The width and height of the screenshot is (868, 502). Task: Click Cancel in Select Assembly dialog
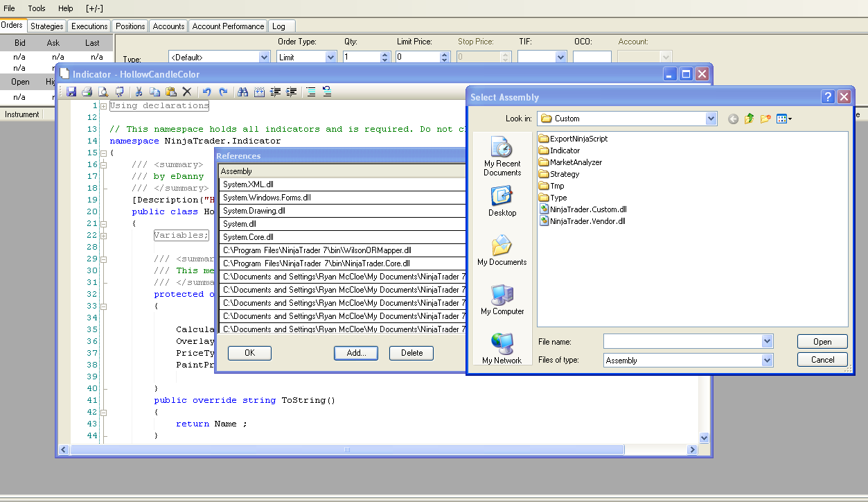coord(822,360)
